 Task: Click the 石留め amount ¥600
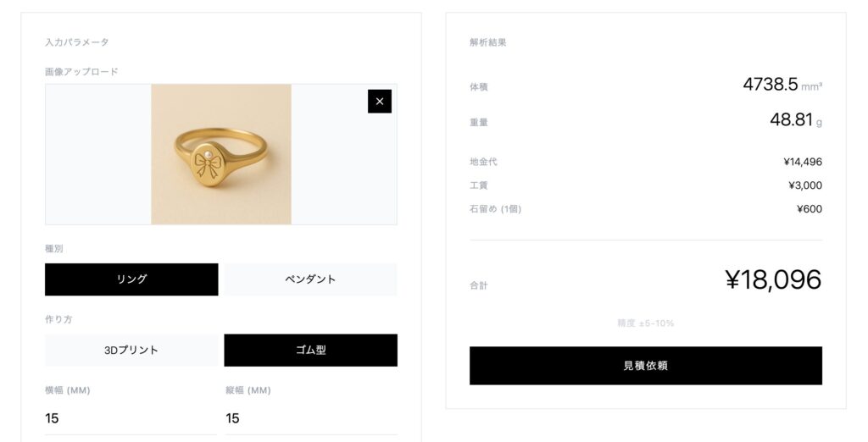point(809,209)
